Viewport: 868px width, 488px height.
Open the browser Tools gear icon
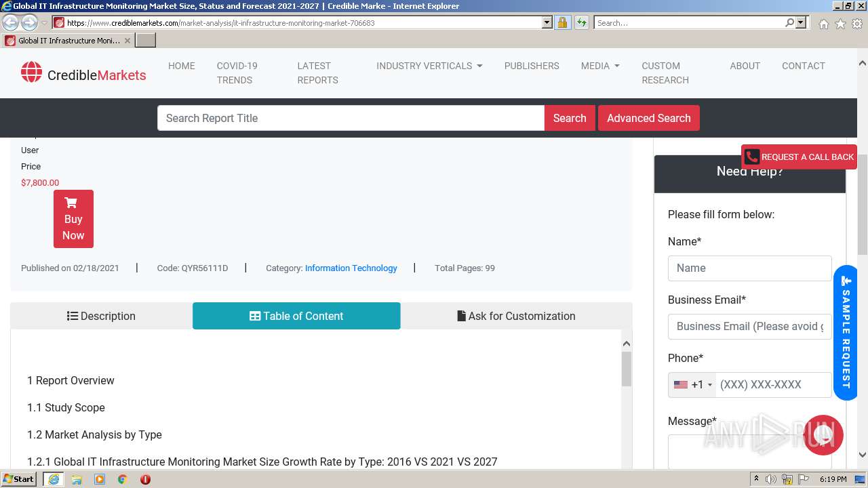(857, 24)
